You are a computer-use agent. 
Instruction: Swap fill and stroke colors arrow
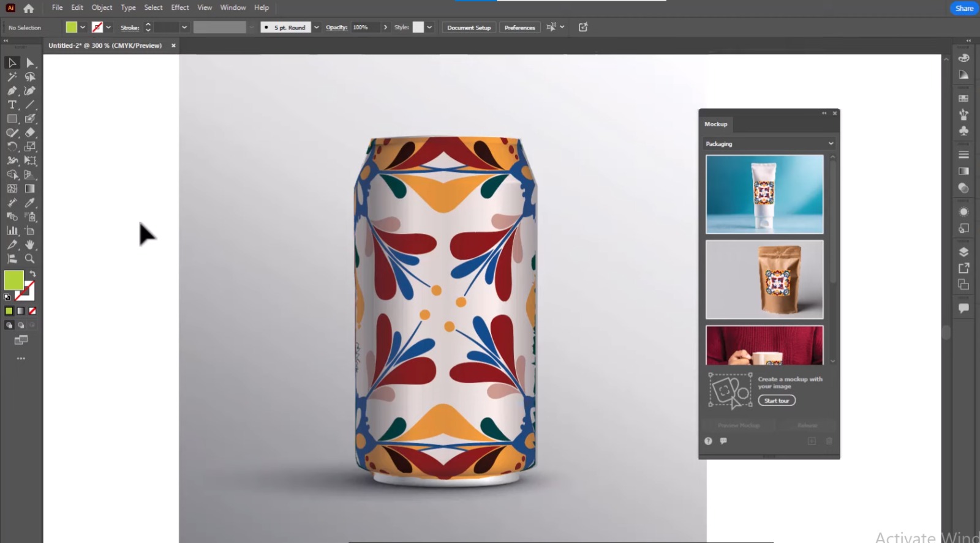[x=32, y=274]
